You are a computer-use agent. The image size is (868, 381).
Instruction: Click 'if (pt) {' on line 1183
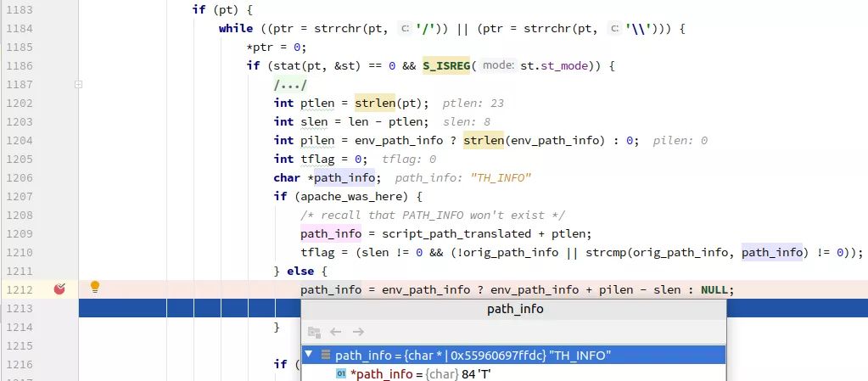point(222,10)
